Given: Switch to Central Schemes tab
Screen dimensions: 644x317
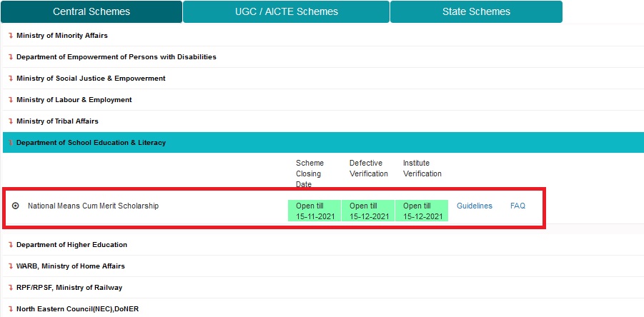Looking at the screenshot, I should click(91, 11).
